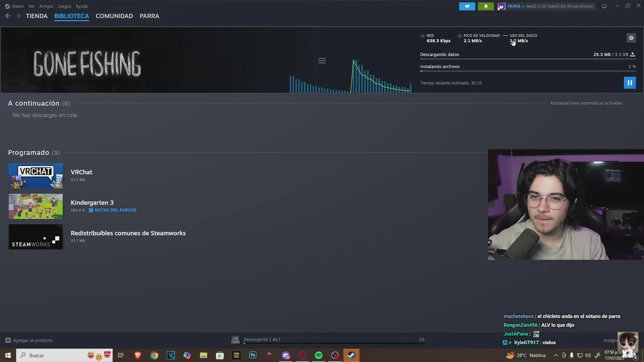Click the announcements megaphone button
The image size is (644, 362).
pos(467,6)
